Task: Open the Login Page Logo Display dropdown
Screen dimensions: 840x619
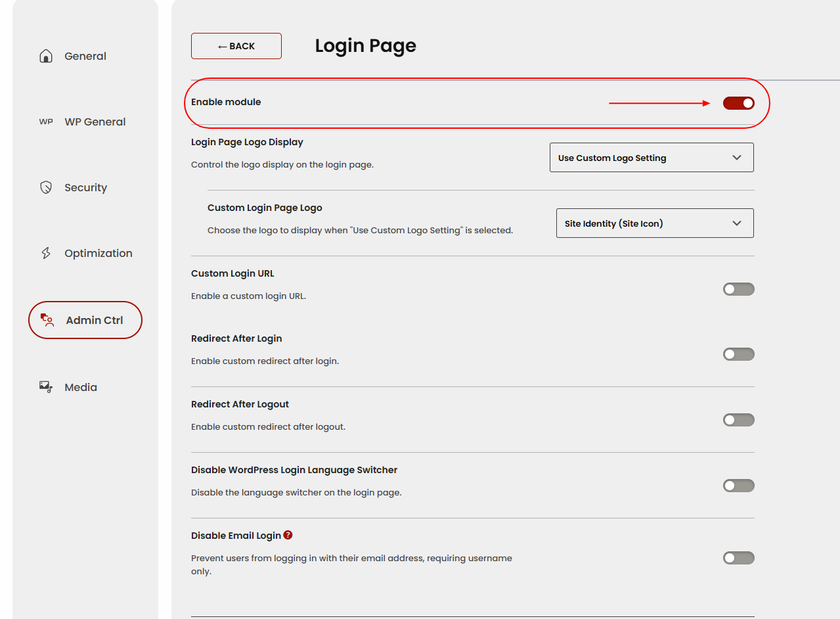Action: (x=651, y=157)
